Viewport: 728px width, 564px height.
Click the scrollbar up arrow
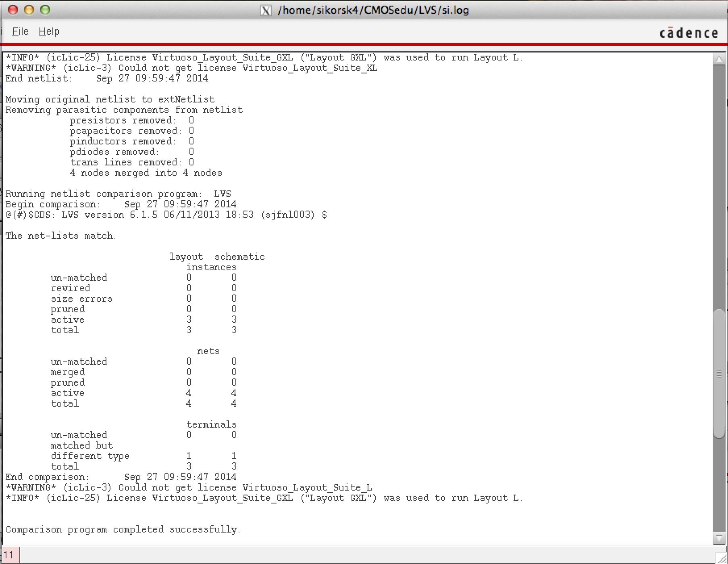click(719, 60)
